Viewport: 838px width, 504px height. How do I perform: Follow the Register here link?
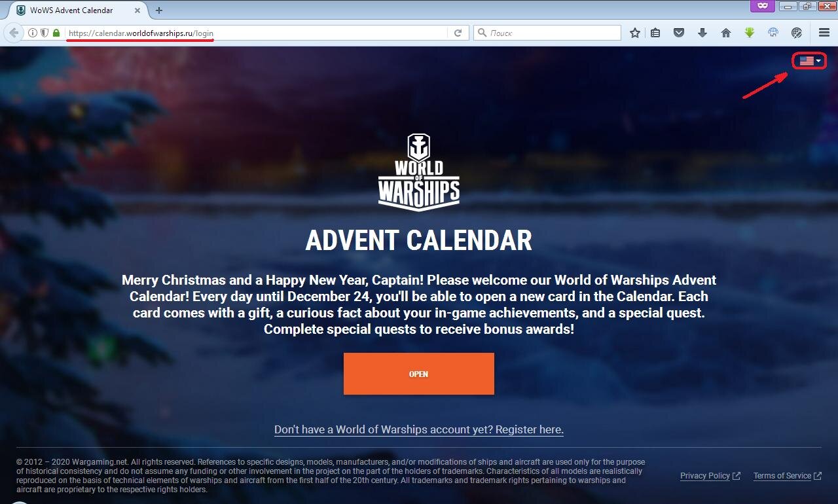[x=530, y=429]
